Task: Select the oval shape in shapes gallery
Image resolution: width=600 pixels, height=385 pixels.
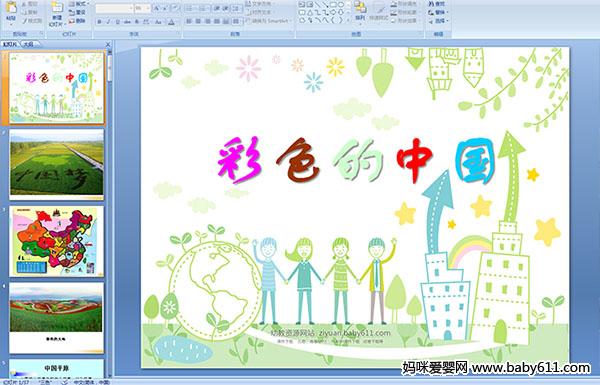Action: coord(341,4)
